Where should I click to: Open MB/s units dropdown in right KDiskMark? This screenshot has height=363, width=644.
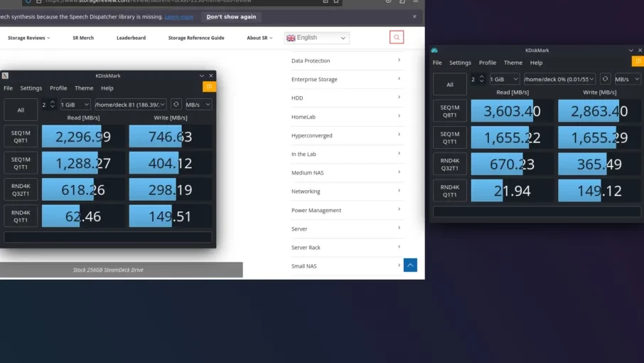click(x=627, y=79)
